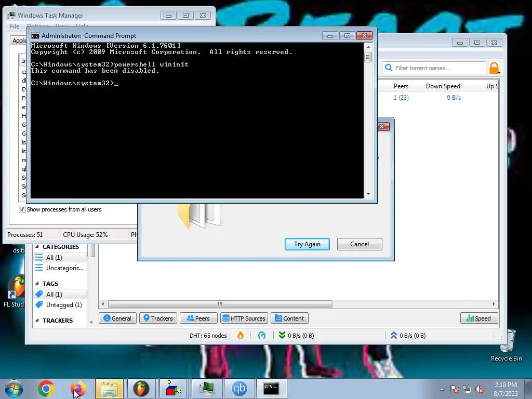Screen dimensions: 532x399
Task: Open Action Center flag tray icon
Action: pyautogui.click(x=455, y=389)
